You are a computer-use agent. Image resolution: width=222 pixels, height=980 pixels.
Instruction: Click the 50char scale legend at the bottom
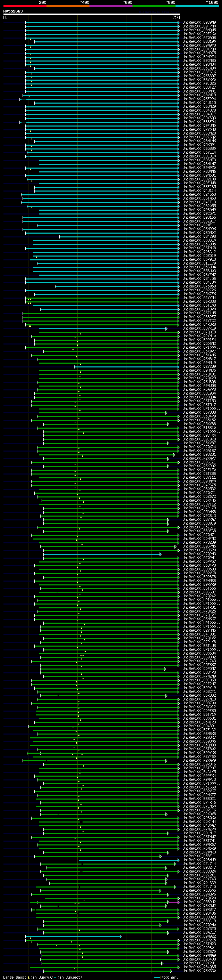(166, 977)
